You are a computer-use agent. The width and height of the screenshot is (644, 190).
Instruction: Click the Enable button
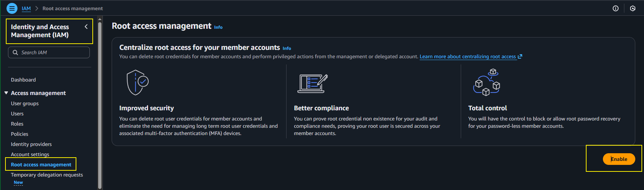pyautogui.click(x=619, y=159)
